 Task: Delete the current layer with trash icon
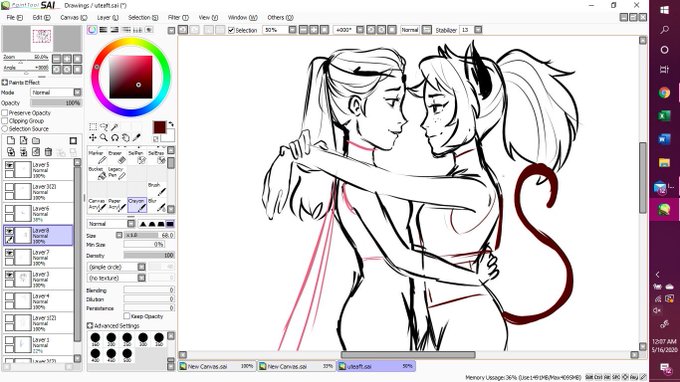(x=49, y=152)
